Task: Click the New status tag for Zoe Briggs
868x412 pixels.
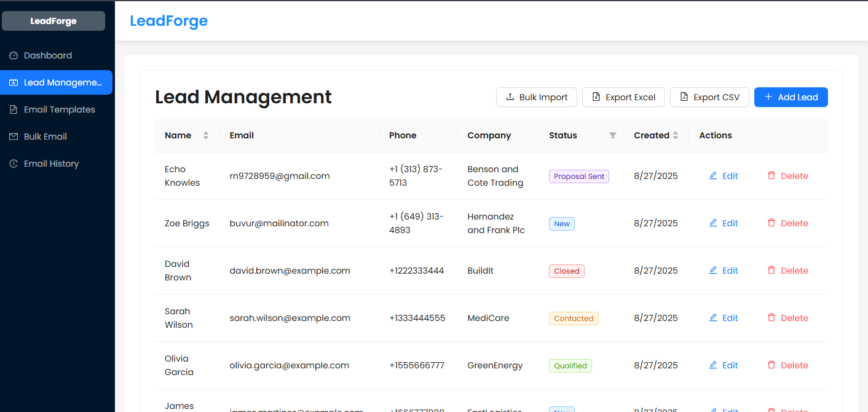Action: tap(562, 224)
